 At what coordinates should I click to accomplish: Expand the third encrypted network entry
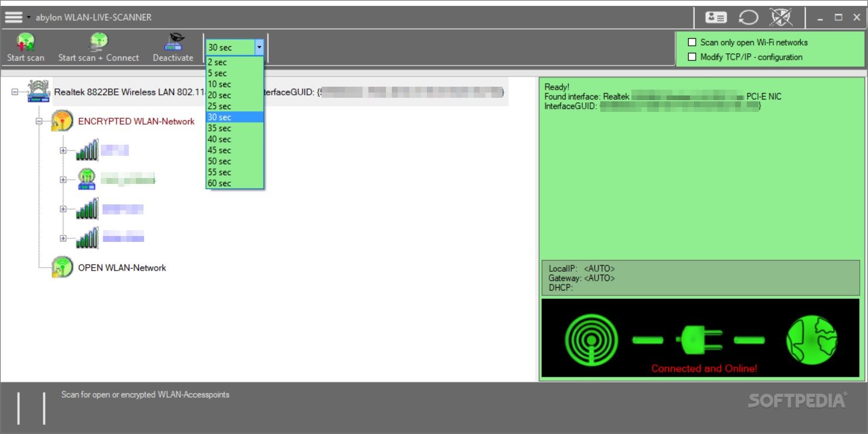pyautogui.click(x=63, y=209)
